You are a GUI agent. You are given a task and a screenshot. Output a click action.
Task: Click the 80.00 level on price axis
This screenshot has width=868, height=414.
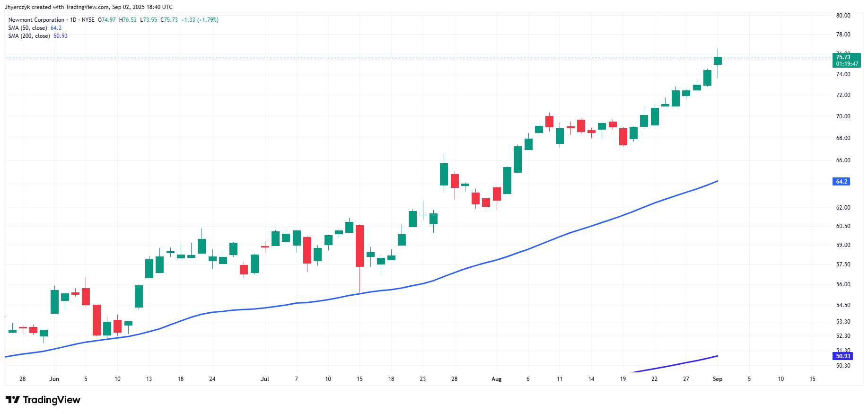[843, 16]
